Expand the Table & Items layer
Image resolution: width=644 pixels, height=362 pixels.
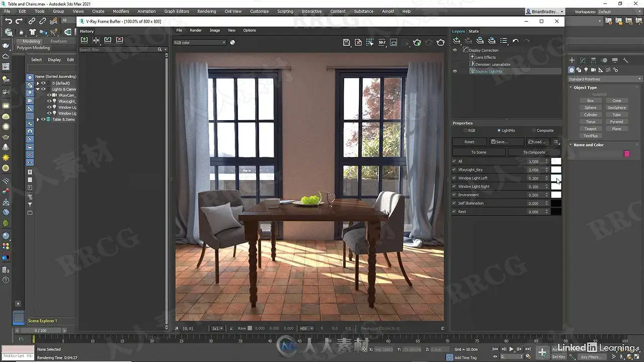pyautogui.click(x=38, y=119)
